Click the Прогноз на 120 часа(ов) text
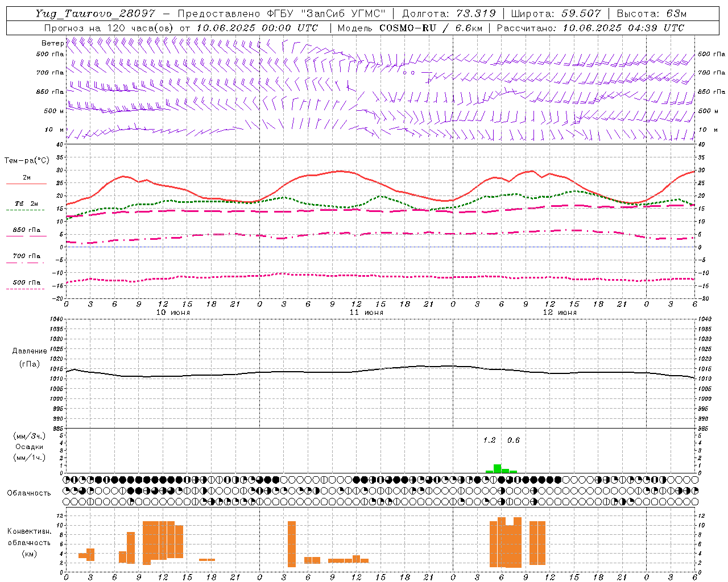Screen dimensions: 728x582 point(110,28)
